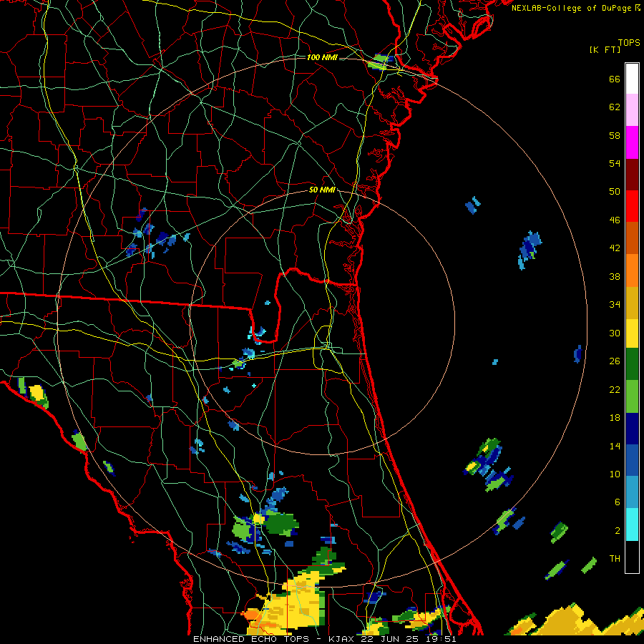Select the light blue legend swatch
The width and height of the screenshot is (644, 644).
[x=632, y=492]
